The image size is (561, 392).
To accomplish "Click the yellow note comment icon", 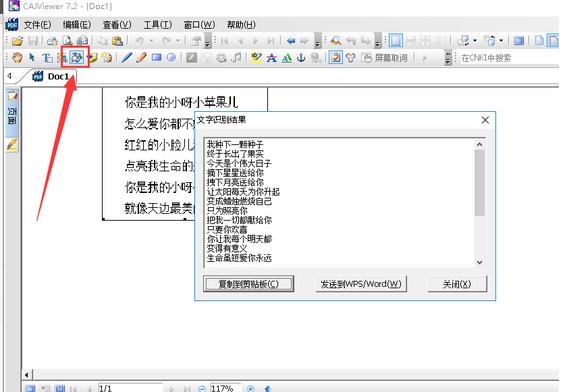I will click(93, 58).
